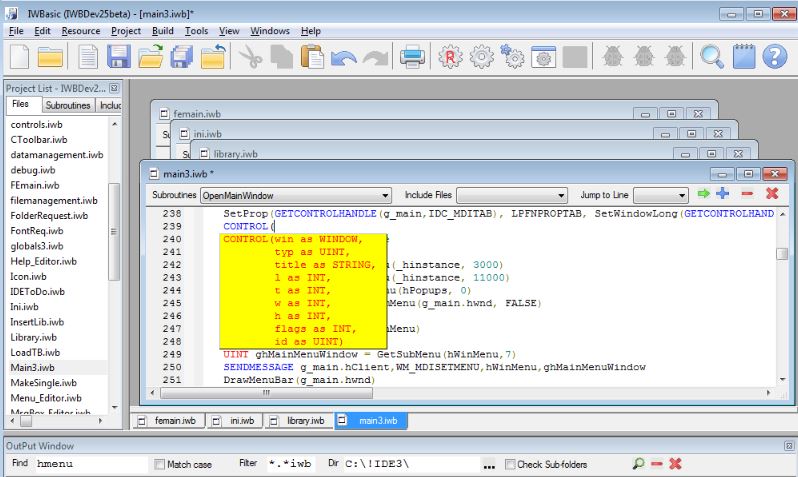This screenshot has width=798, height=477.
Task: Print the current document
Action: point(412,56)
